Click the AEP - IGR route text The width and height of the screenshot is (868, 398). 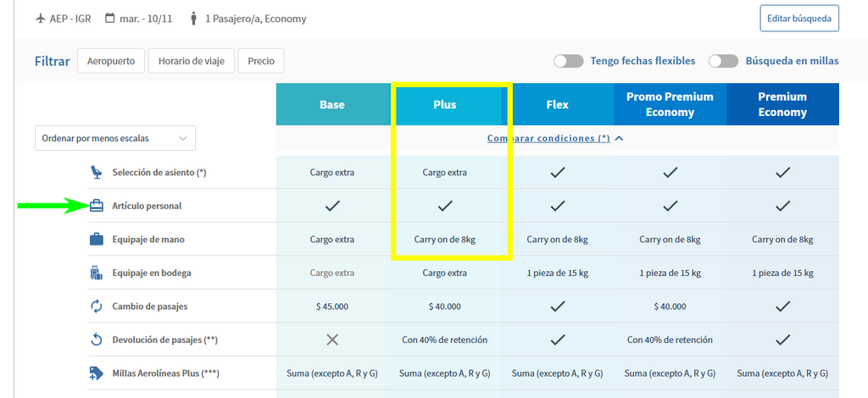coord(70,19)
